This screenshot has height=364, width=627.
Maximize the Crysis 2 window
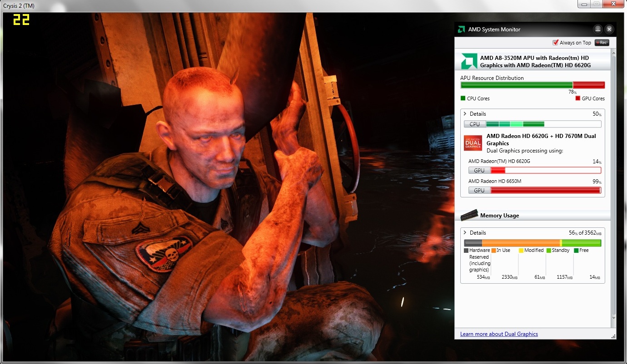pos(597,4)
